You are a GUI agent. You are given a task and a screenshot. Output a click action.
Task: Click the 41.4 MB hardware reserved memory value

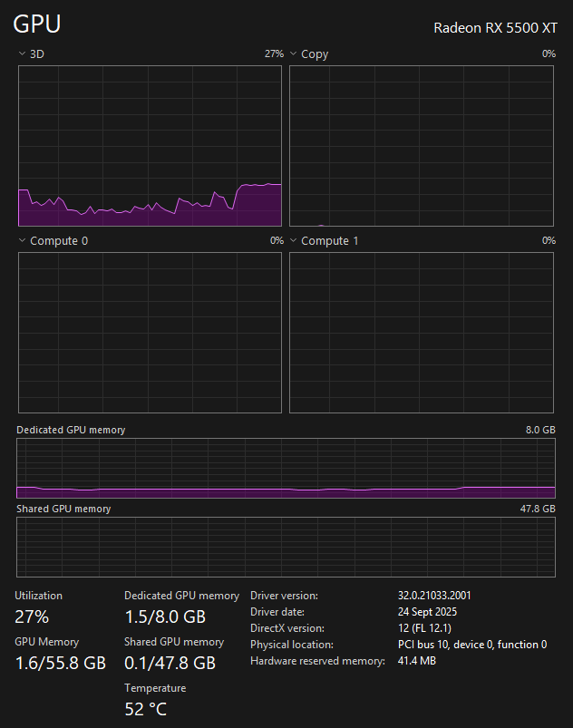[x=416, y=661]
